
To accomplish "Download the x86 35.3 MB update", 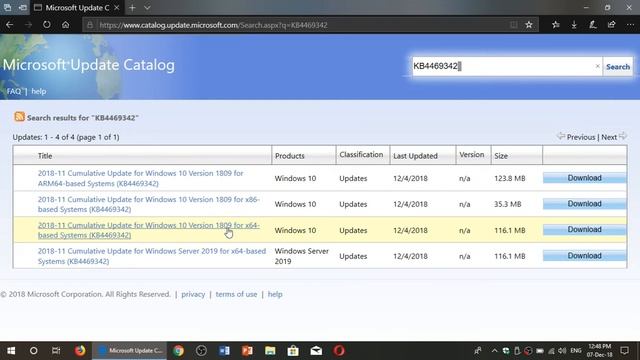I will pos(584,204).
